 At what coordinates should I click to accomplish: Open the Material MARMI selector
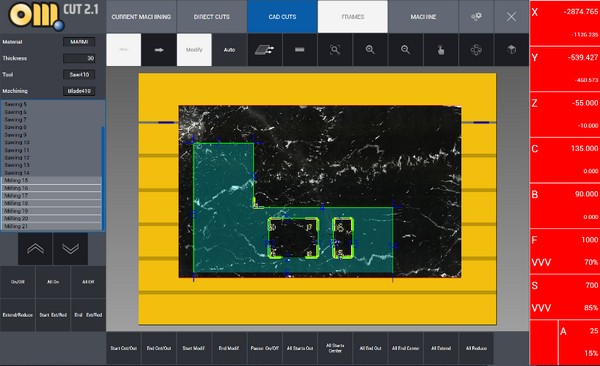(79, 42)
